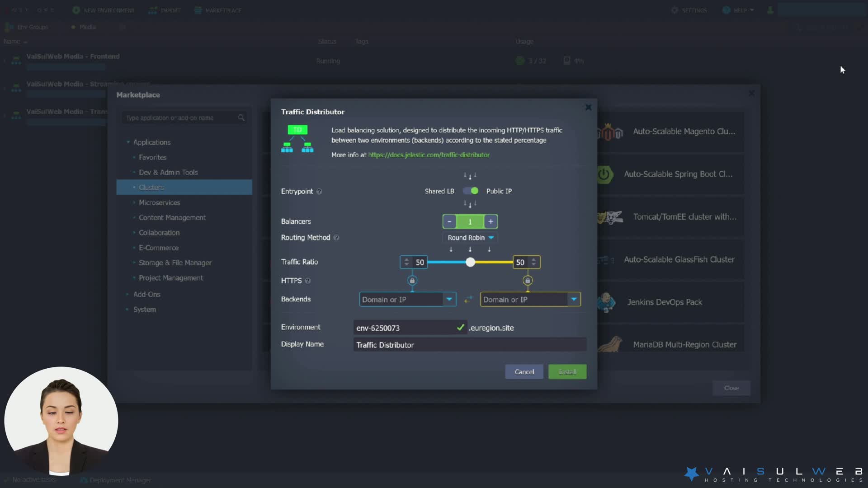Image resolution: width=868 pixels, height=488 pixels.
Task: Select the Microservices category
Action: click(159, 202)
